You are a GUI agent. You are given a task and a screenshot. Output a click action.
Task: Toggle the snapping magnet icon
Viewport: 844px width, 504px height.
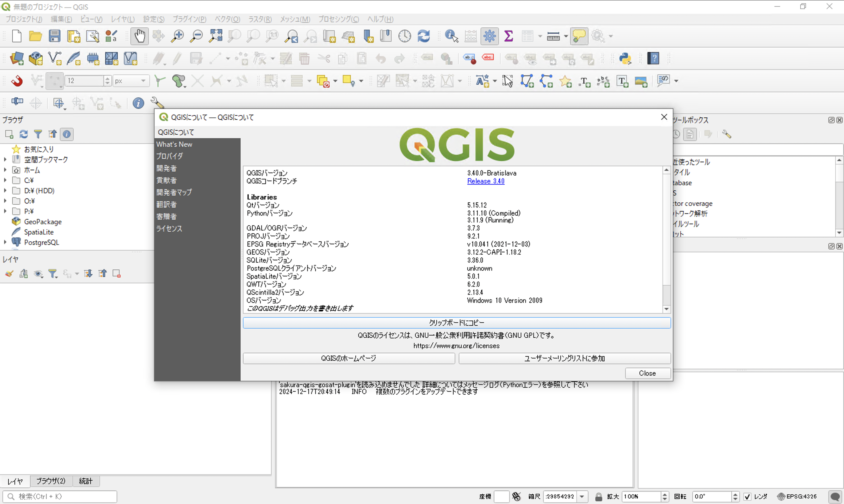[16, 81]
